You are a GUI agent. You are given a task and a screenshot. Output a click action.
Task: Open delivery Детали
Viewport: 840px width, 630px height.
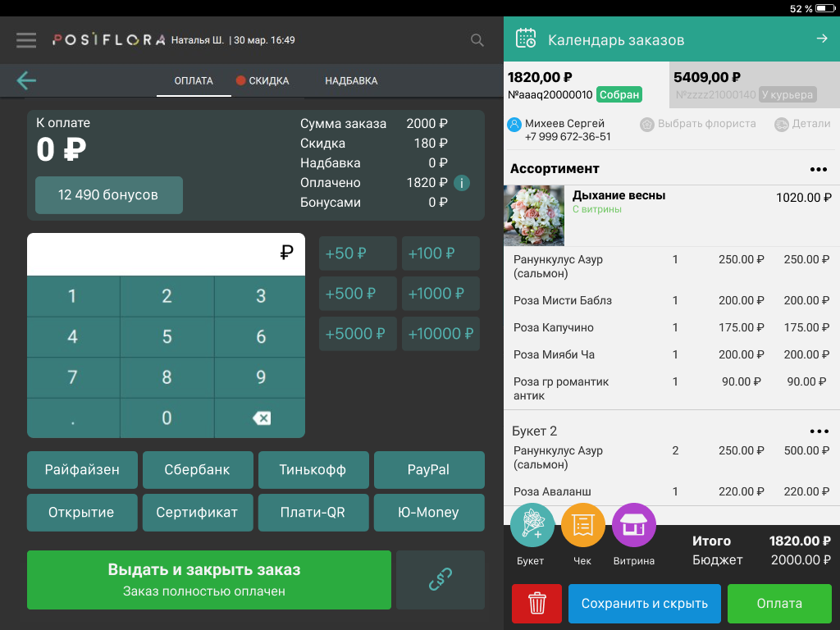tap(802, 124)
